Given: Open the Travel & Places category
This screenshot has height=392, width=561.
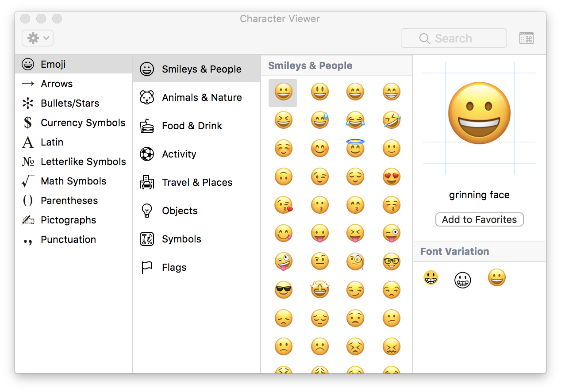Looking at the screenshot, I should [197, 182].
